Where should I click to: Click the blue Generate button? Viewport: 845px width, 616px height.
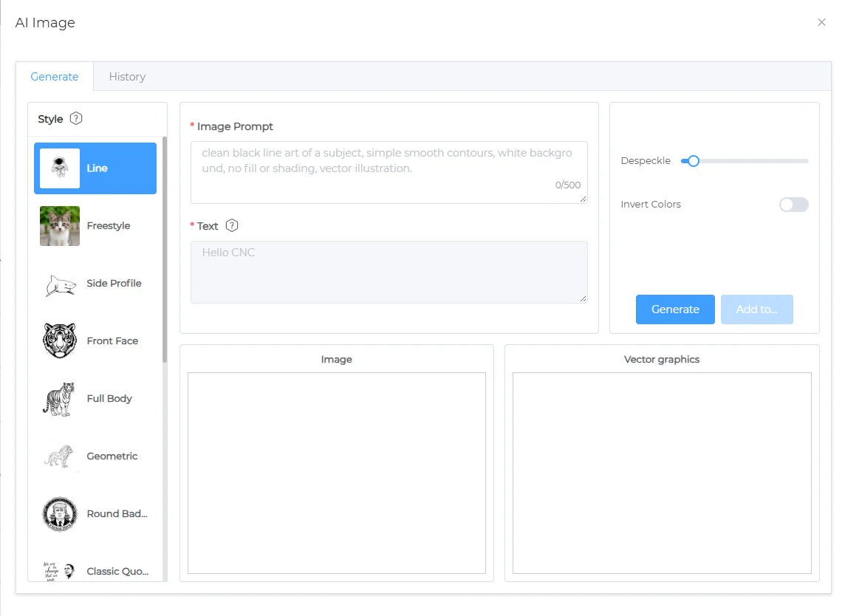675,309
